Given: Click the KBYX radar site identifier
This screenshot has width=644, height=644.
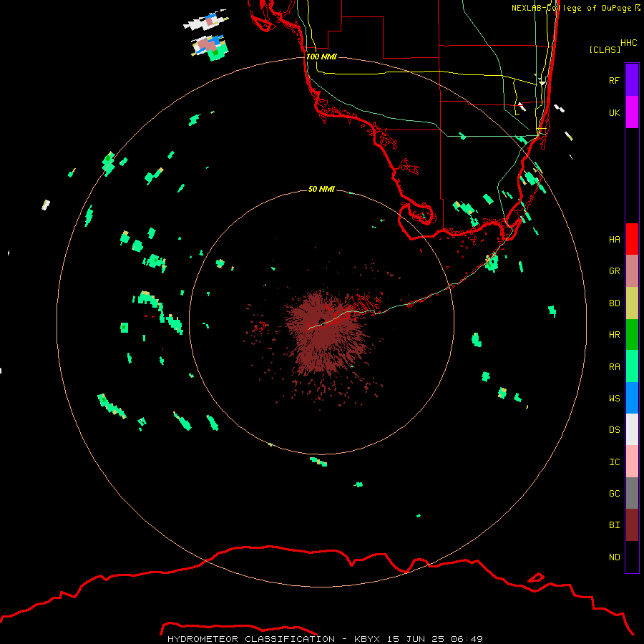Looking at the screenshot, I should tap(367, 639).
